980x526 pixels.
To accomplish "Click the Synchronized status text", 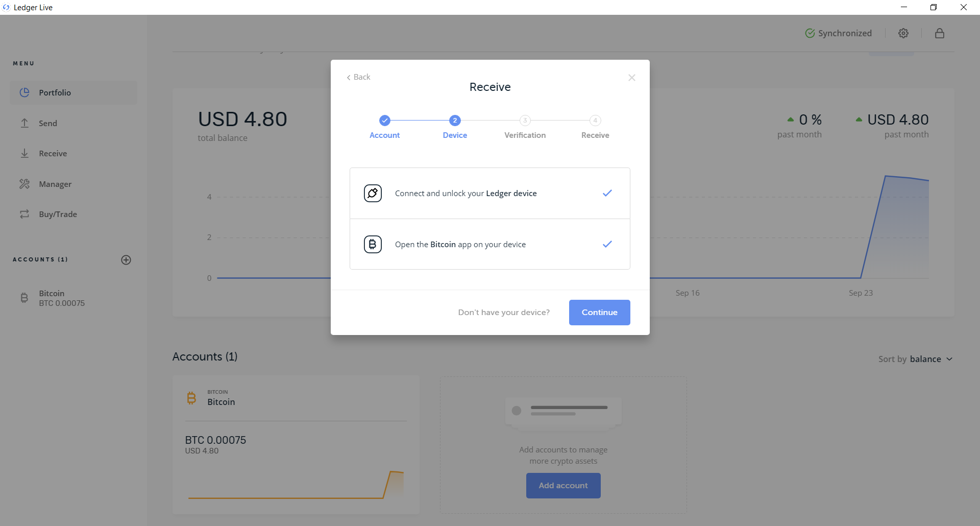I will [845, 33].
